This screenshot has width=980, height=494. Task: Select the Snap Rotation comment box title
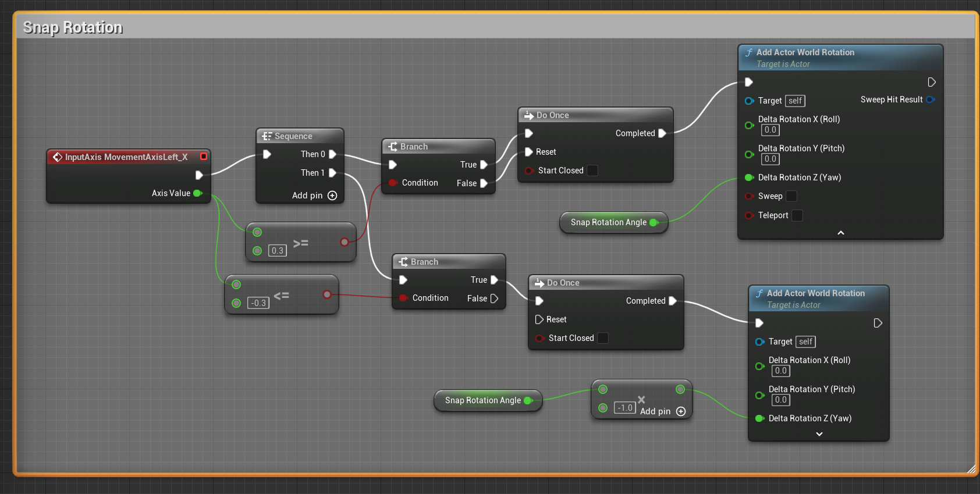(x=73, y=27)
